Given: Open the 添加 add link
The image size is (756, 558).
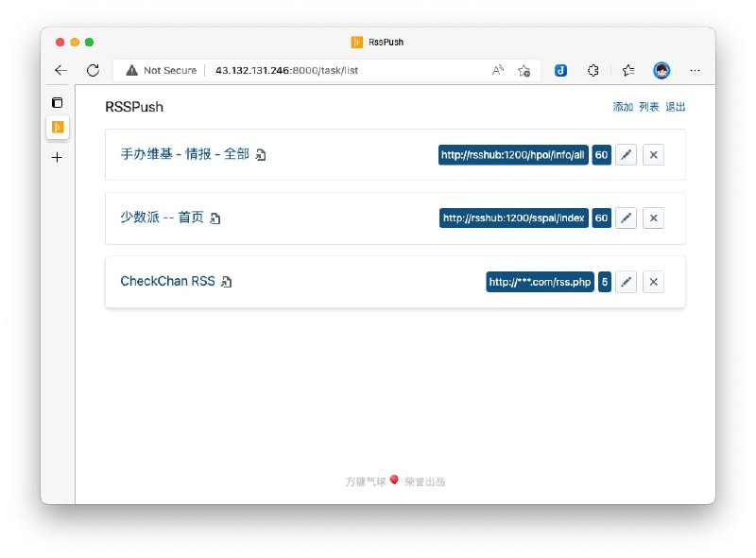Looking at the screenshot, I should 624,107.
